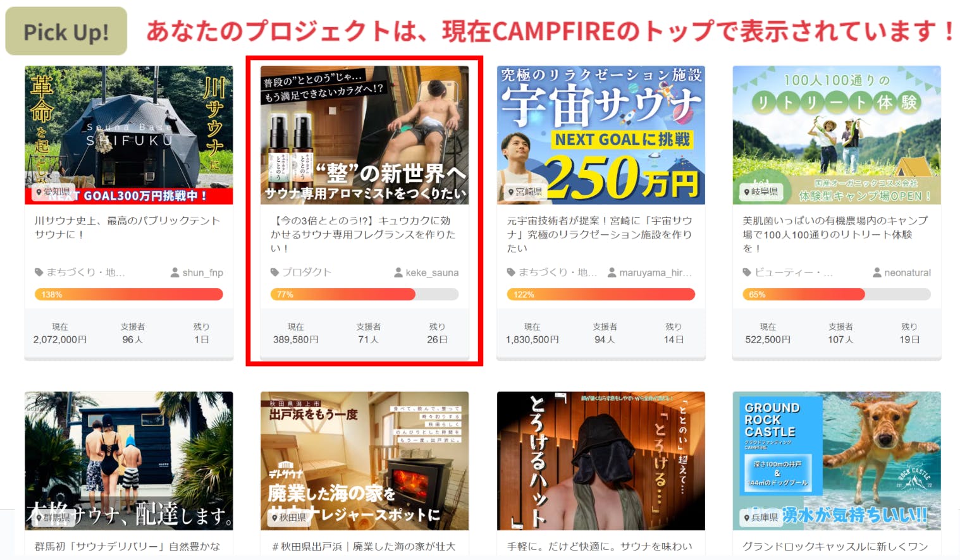Click the 138% funding progress bar
This screenshot has height=560, width=960.
click(x=128, y=295)
